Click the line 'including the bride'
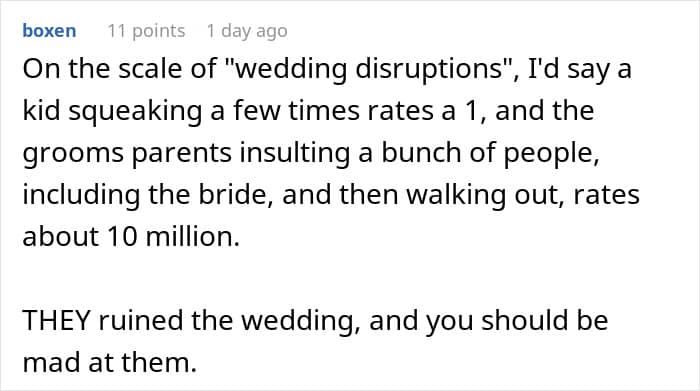 (x=331, y=195)
